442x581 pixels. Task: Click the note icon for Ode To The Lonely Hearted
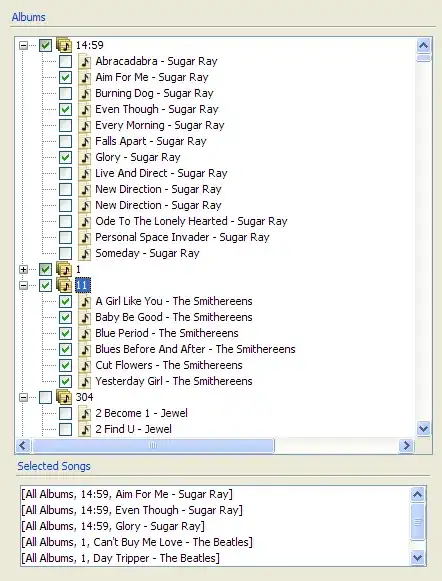(84, 221)
